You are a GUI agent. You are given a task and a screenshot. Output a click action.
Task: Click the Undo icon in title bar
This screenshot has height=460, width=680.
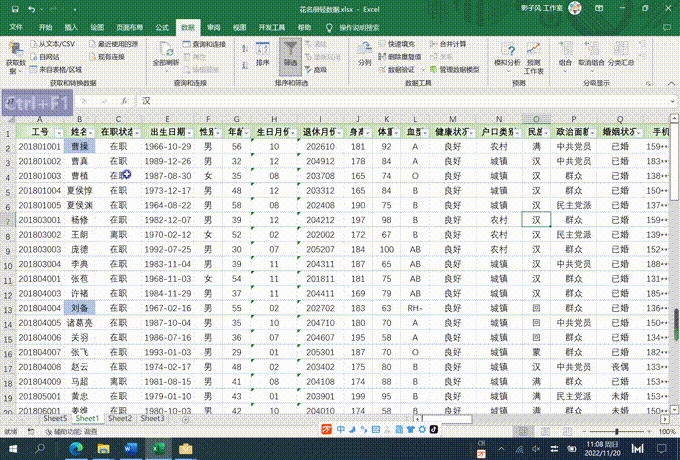tap(31, 9)
